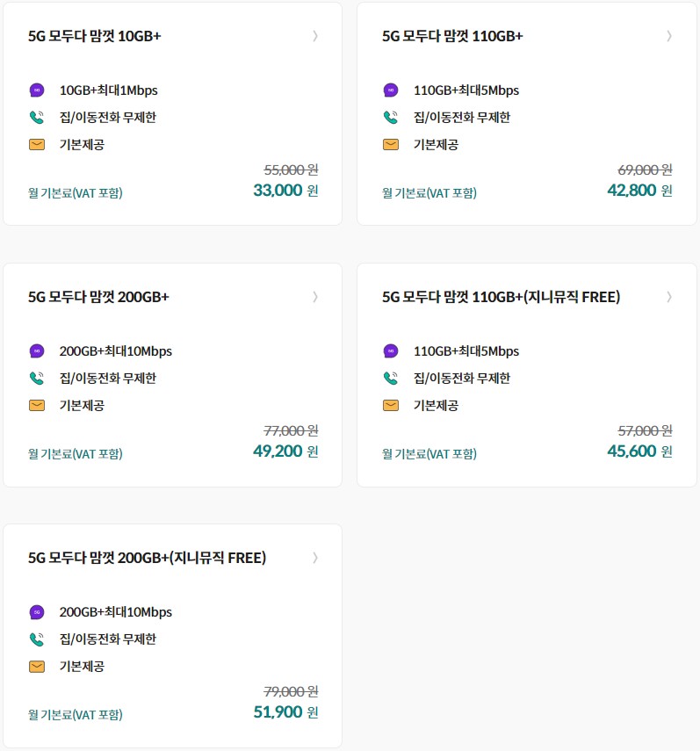This screenshot has height=751, width=700.
Task: Expand chevron on 200GB+(지니뮤직 FREE) plan
Action: click(x=315, y=558)
